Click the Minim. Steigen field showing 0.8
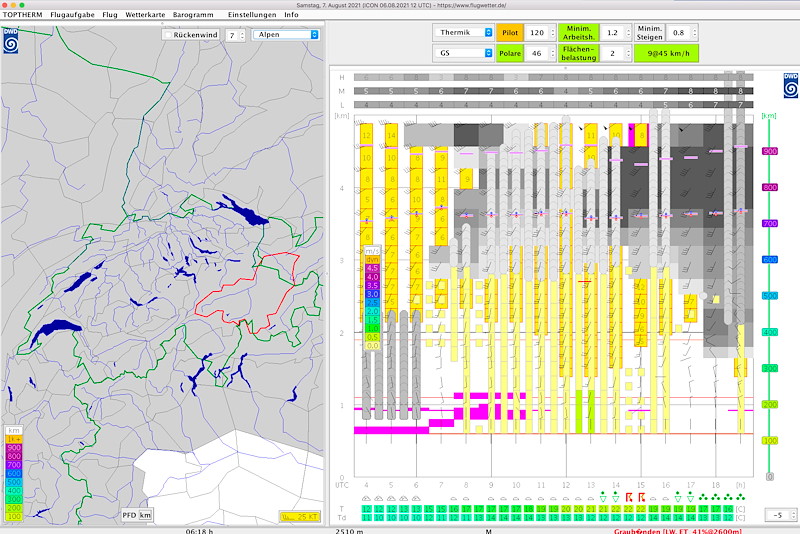Viewport: 800px width, 534px height. click(x=679, y=32)
